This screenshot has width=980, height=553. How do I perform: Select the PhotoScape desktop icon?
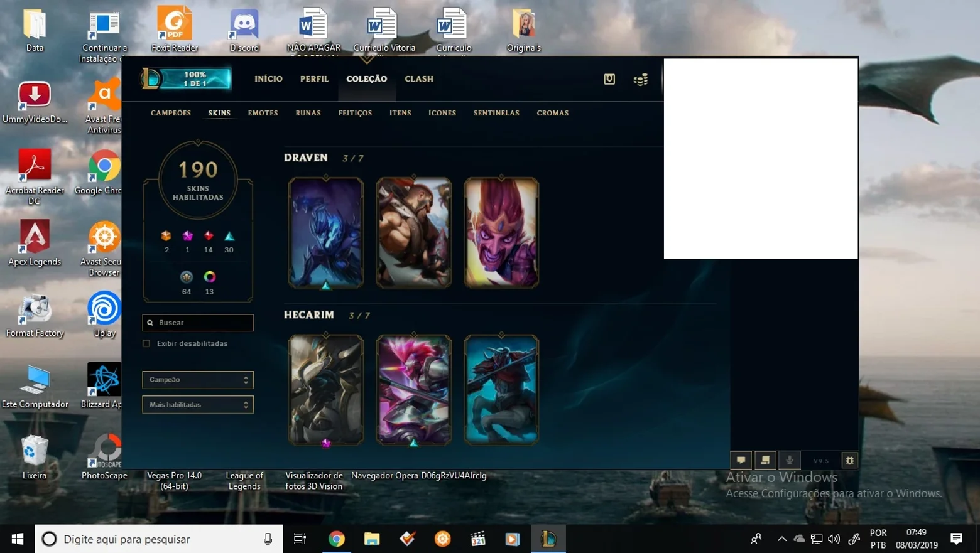pyautogui.click(x=104, y=458)
